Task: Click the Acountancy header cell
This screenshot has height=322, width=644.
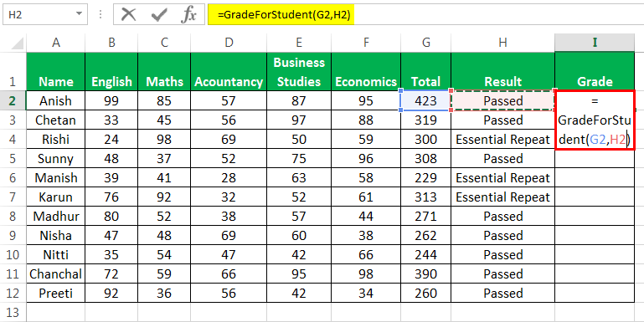Action: [229, 72]
